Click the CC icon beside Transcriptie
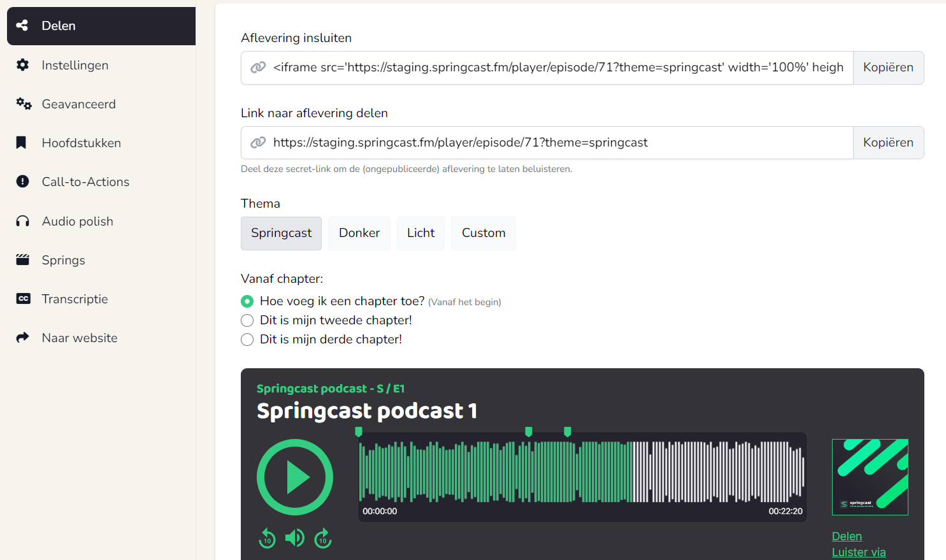This screenshot has height=560, width=946. click(23, 299)
